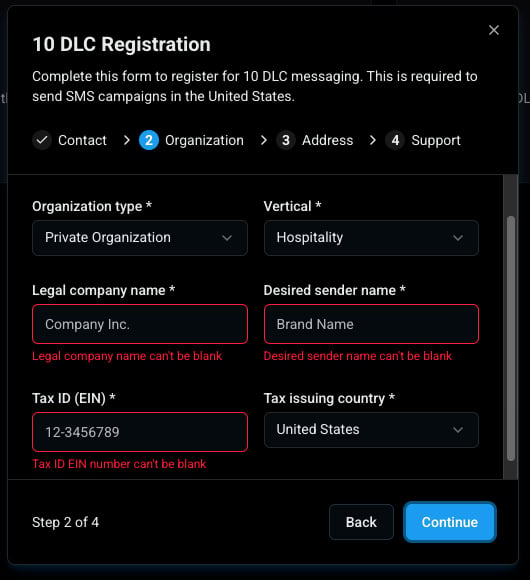The height and width of the screenshot is (580, 530).
Task: Click the Back button
Action: (361, 522)
